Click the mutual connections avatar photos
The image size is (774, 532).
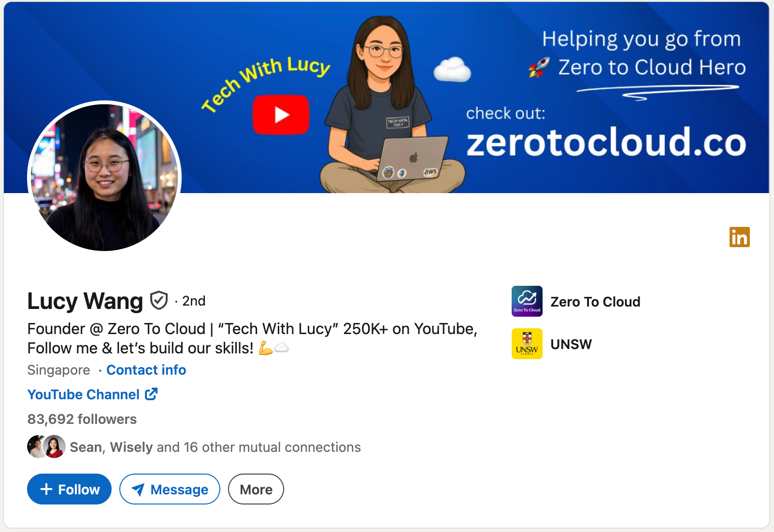[46, 447]
